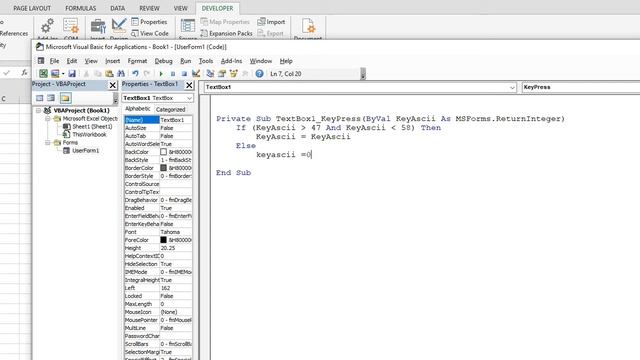This screenshot has width=640, height=360.
Task: Open VBA Help with the question mark icon
Action: coord(259,73)
